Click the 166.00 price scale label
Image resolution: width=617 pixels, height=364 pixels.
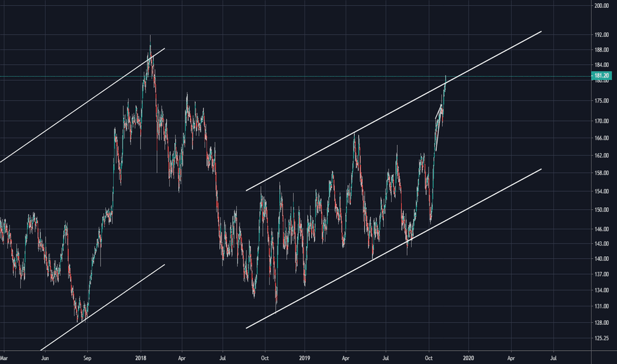click(x=602, y=138)
